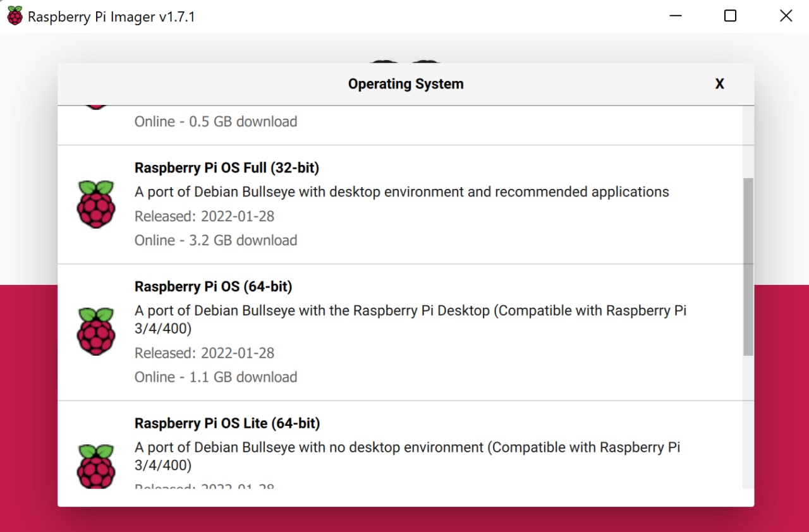Close the Operating System dialog with X
The width and height of the screenshot is (809, 532).
click(x=719, y=84)
